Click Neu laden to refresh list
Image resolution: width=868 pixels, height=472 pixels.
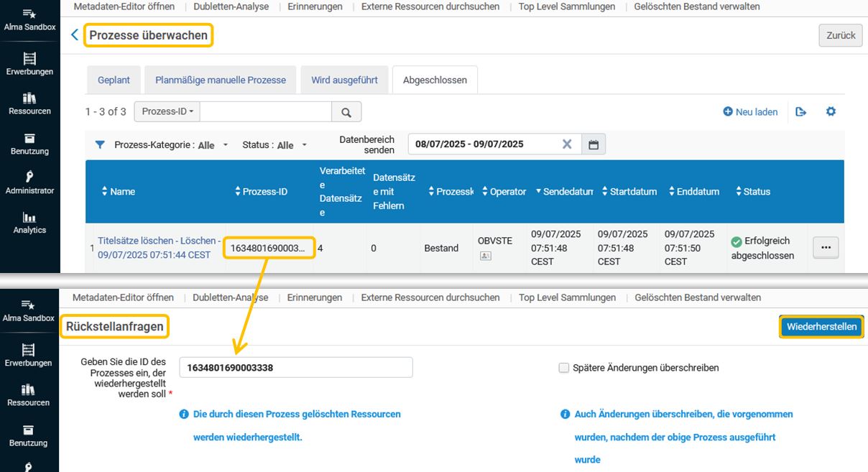click(x=750, y=112)
